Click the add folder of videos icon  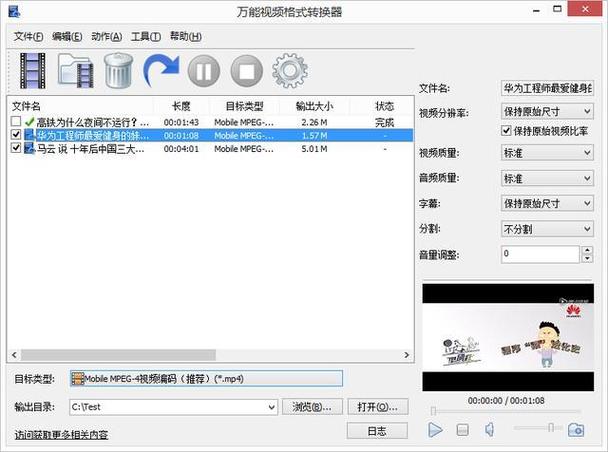pos(76,71)
